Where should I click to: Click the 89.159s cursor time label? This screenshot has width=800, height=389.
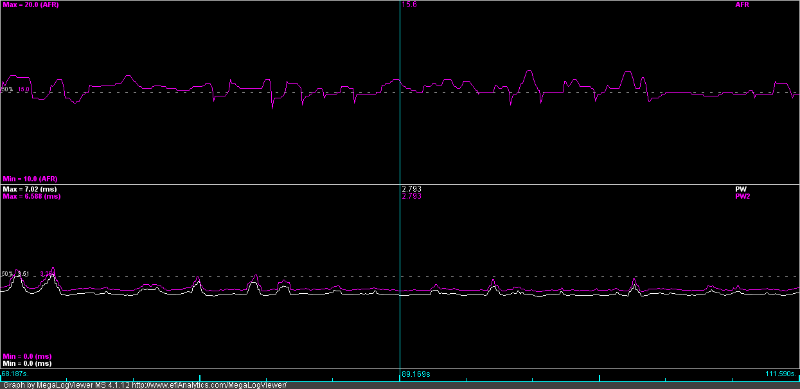[415, 374]
